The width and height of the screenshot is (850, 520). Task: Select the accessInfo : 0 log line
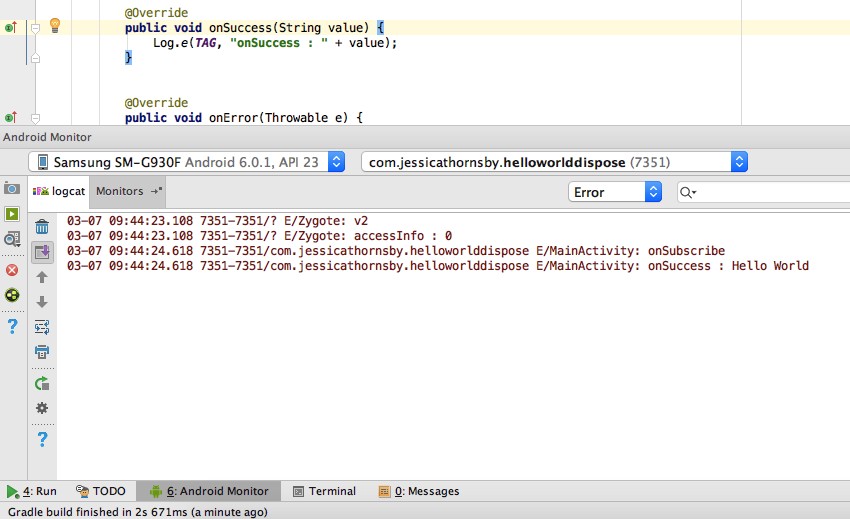259,236
